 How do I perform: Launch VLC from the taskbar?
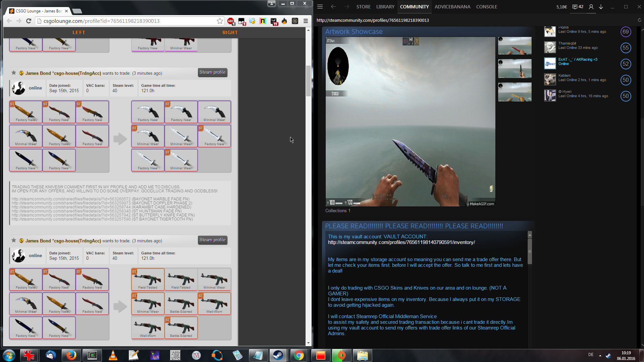pos(113,355)
